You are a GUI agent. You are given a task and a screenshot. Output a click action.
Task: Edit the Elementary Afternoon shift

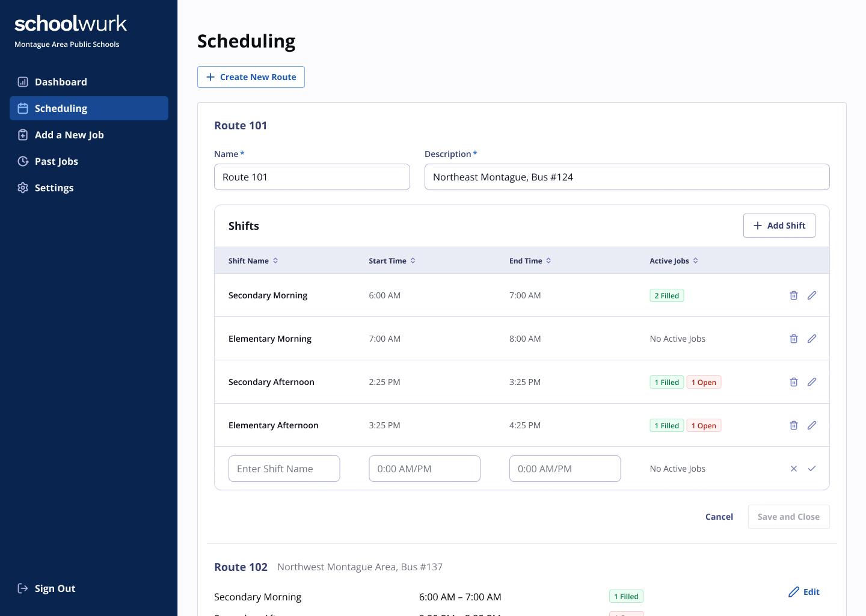(x=812, y=425)
